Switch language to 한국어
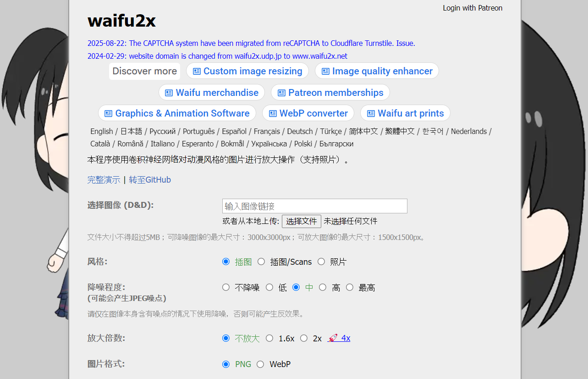Image resolution: width=588 pixels, height=379 pixels. click(433, 131)
